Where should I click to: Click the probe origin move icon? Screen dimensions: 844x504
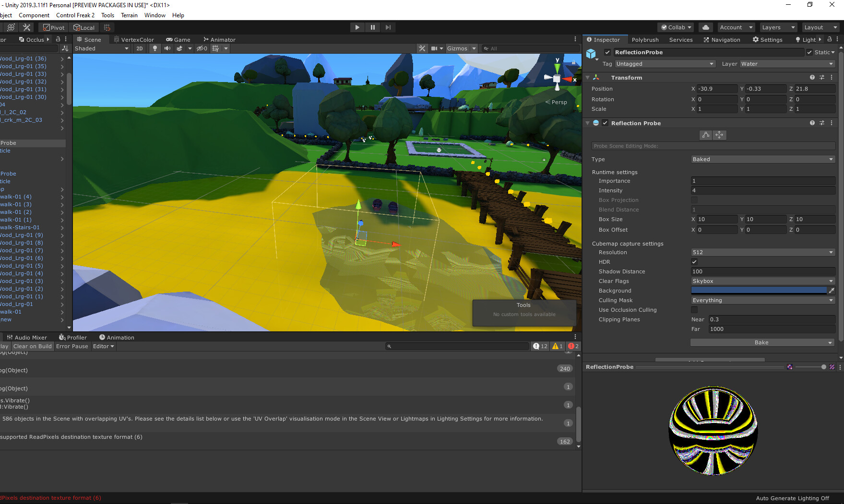719,135
